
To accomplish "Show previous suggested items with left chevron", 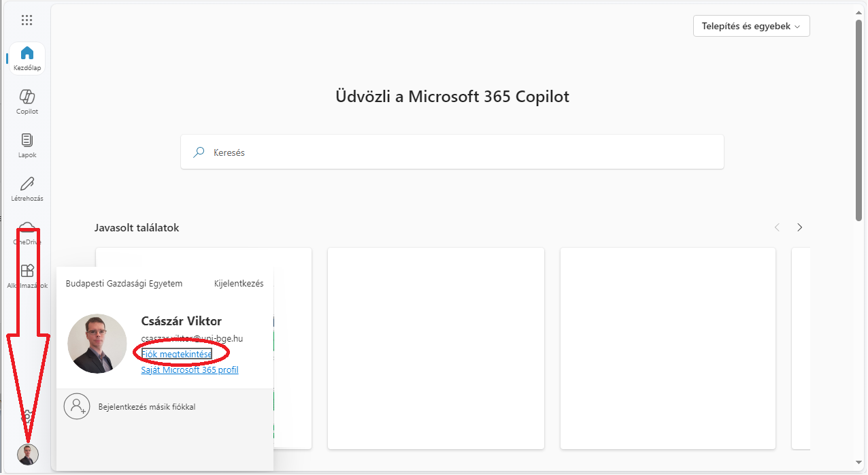I will pos(778,227).
